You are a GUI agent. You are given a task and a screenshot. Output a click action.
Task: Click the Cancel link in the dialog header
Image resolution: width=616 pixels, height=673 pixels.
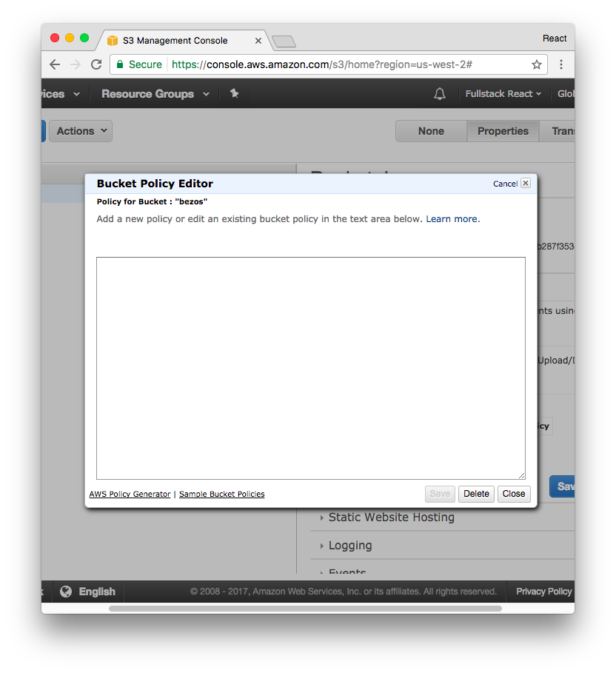click(x=505, y=184)
